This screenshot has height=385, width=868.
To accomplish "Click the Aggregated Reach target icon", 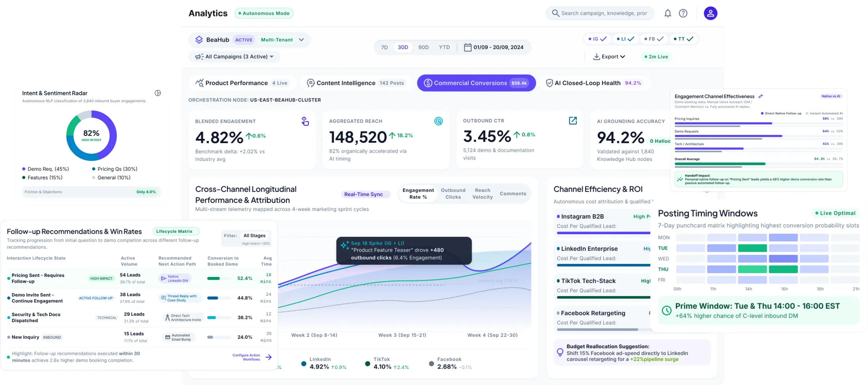I will [x=438, y=121].
